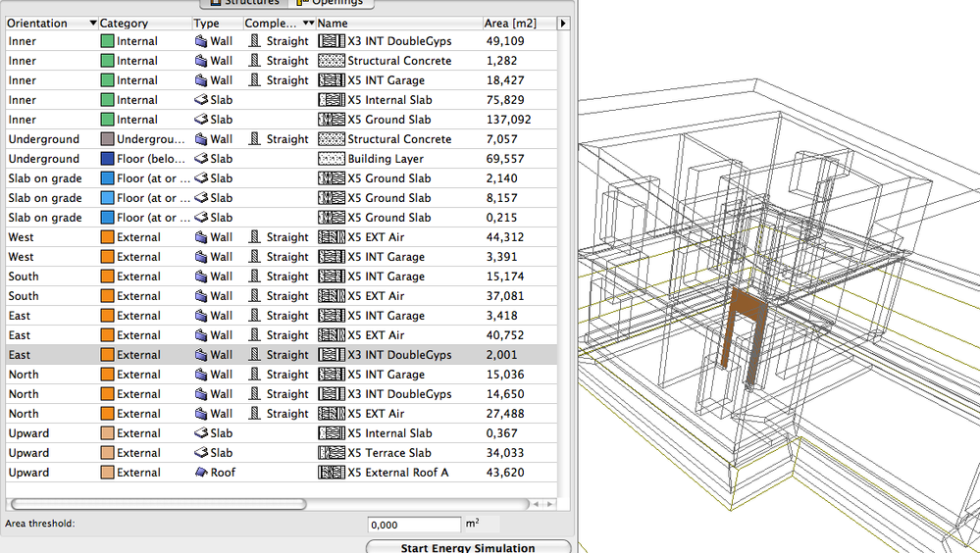Click Slab icon in Underground Building Layer row
This screenshot has width=980, height=553.
point(202,159)
